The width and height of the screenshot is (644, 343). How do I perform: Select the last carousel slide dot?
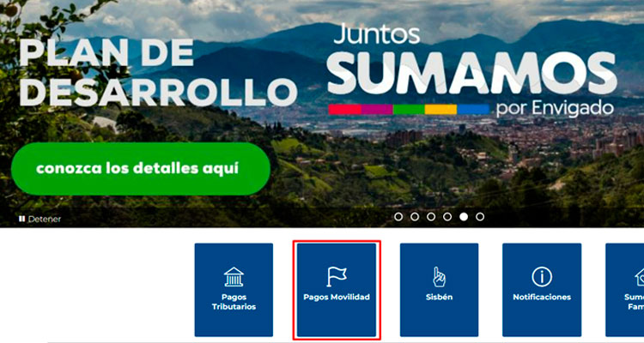(480, 217)
